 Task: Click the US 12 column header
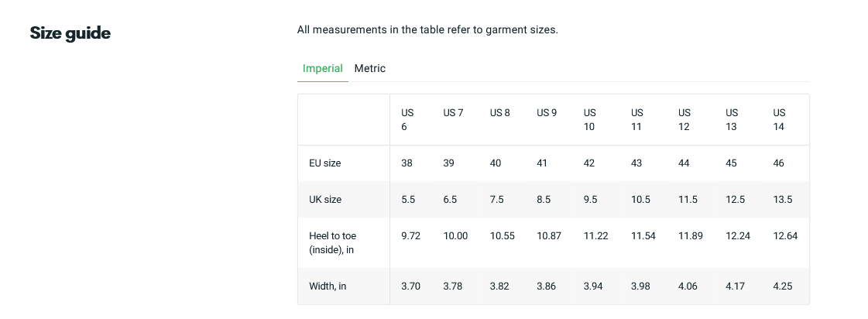684,119
